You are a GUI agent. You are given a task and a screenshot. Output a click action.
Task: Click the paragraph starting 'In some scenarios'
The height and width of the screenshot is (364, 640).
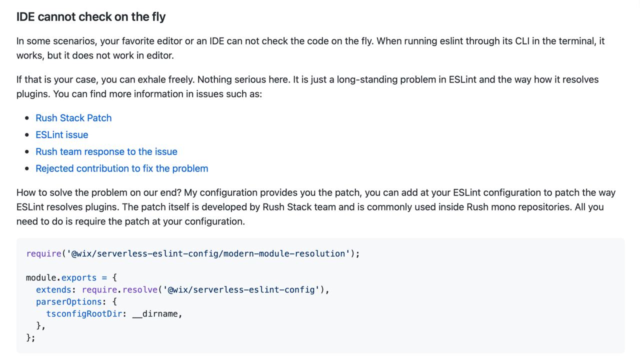pyautogui.click(x=310, y=48)
